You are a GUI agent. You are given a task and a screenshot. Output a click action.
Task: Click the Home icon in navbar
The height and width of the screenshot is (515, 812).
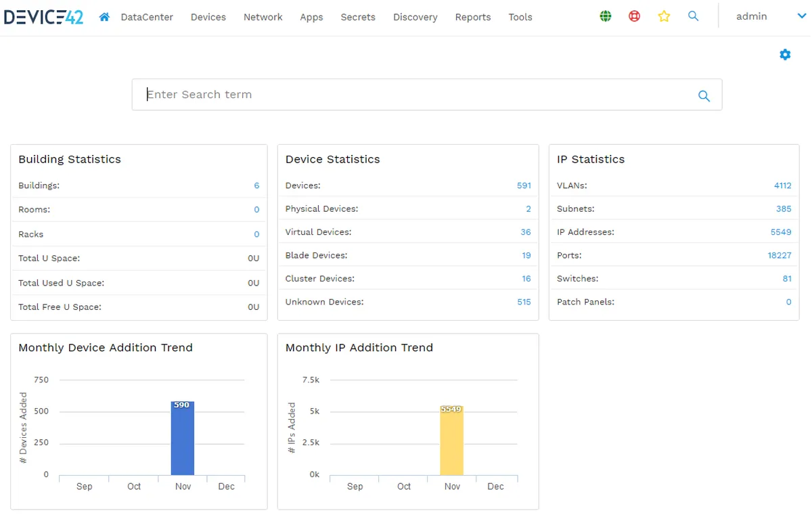coord(104,17)
